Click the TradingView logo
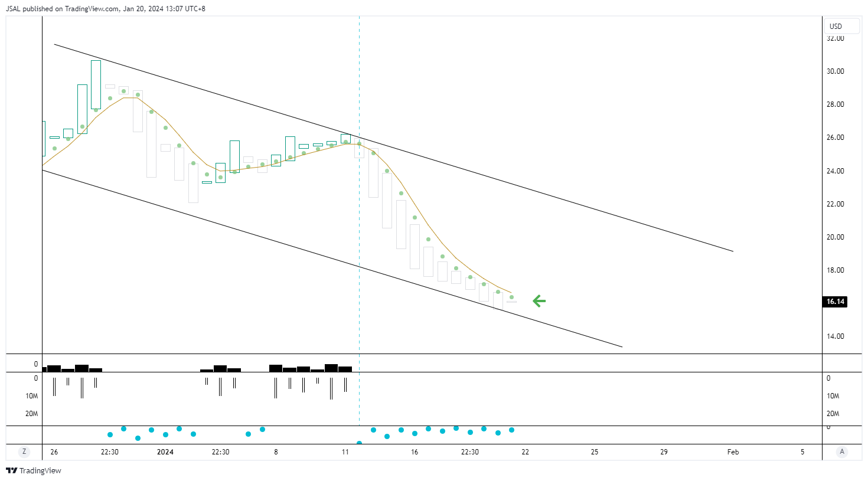 tap(34, 470)
